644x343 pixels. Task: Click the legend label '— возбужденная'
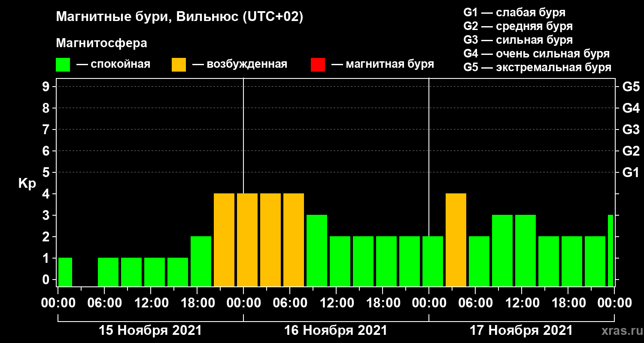240,64
